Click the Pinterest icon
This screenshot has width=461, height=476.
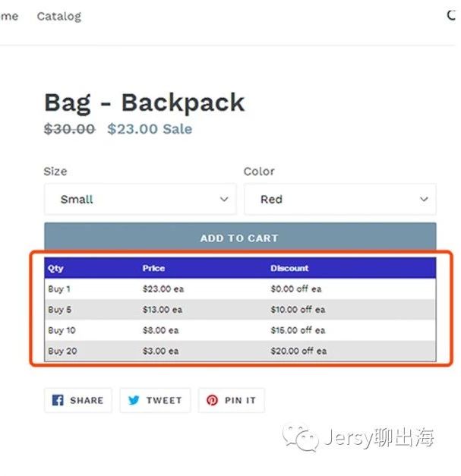(212, 400)
